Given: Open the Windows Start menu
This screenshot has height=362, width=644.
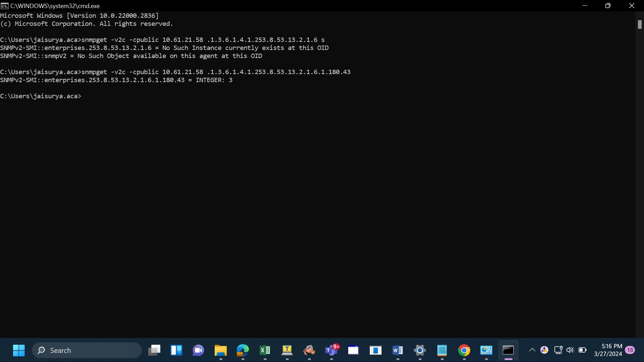Looking at the screenshot, I should (x=19, y=350).
